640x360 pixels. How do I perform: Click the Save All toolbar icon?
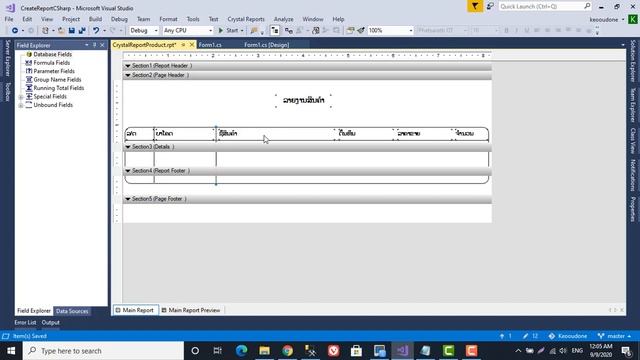[x=82, y=31]
